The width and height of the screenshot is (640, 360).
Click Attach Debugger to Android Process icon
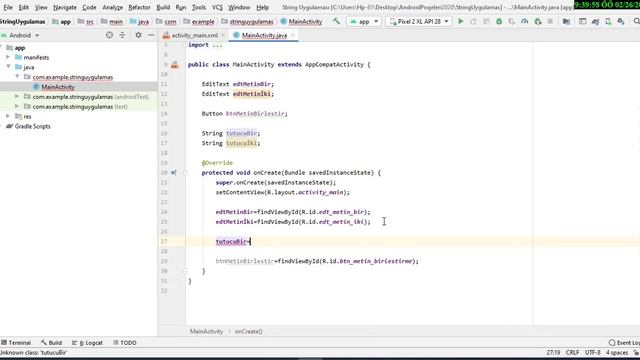[x=538, y=21]
